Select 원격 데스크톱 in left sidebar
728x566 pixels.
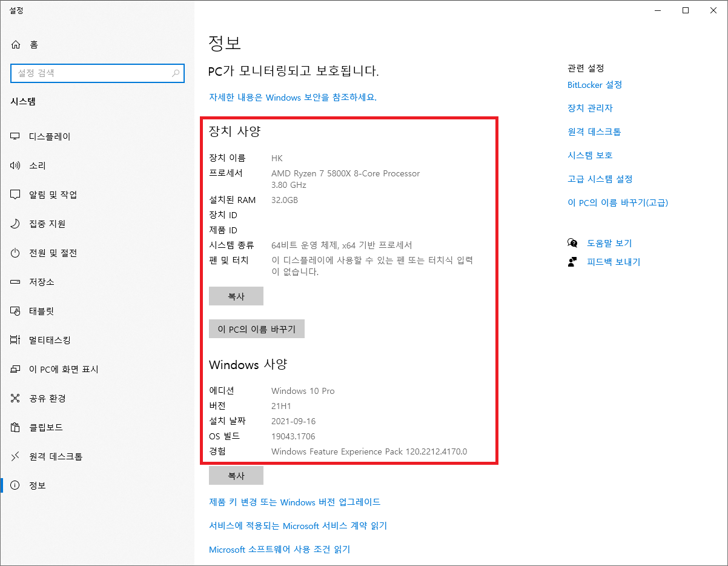(97, 456)
